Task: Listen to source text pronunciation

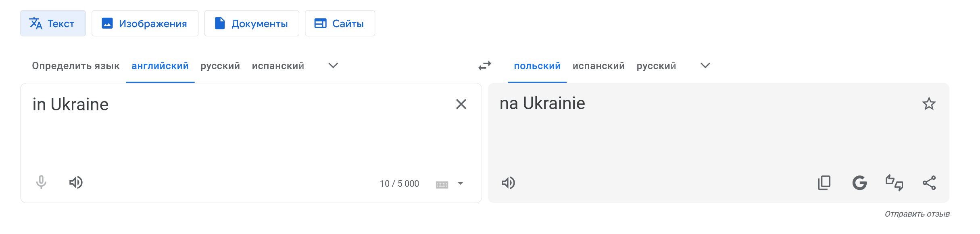Action: (76, 183)
